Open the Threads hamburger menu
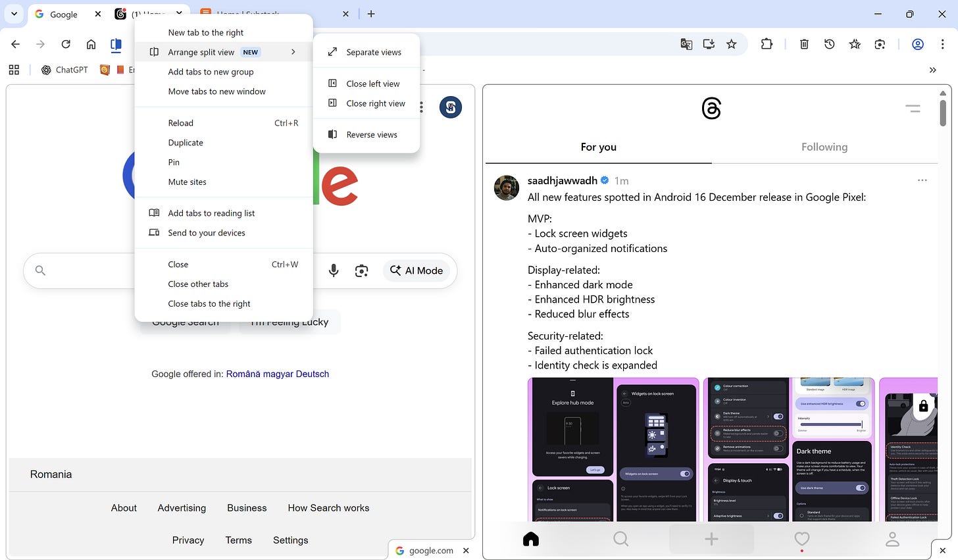 pyautogui.click(x=913, y=109)
